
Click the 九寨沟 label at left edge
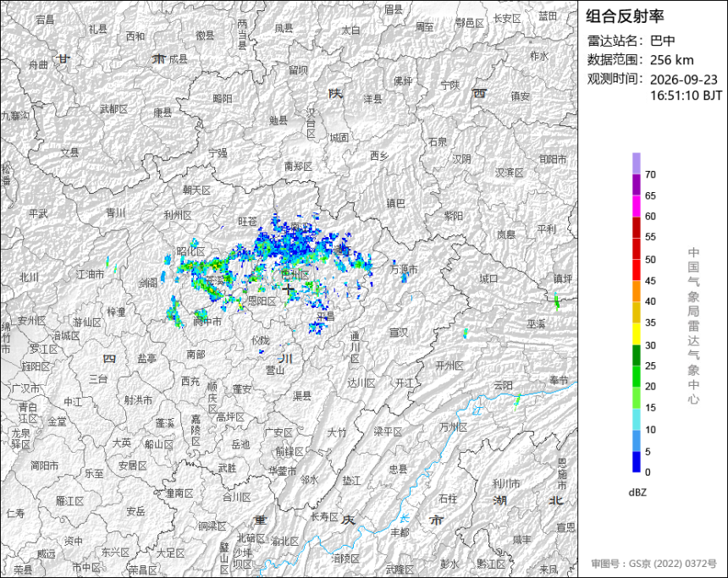point(15,116)
